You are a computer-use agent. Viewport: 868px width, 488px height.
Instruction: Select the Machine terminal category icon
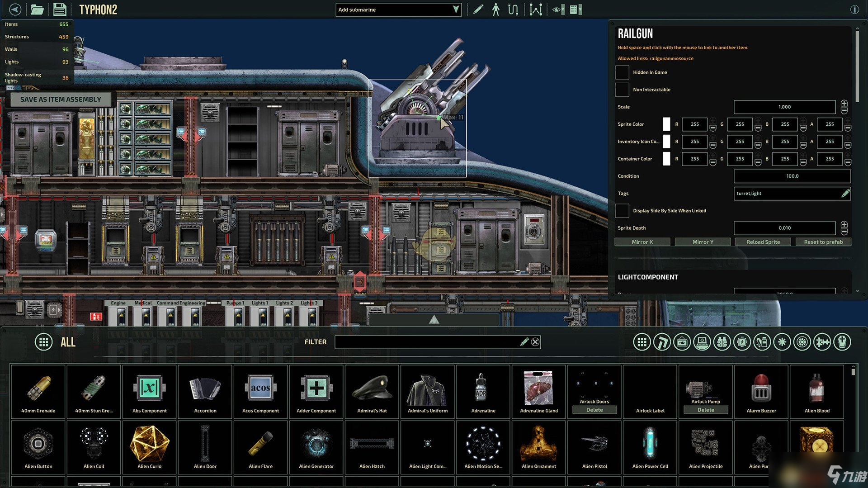[x=702, y=342]
